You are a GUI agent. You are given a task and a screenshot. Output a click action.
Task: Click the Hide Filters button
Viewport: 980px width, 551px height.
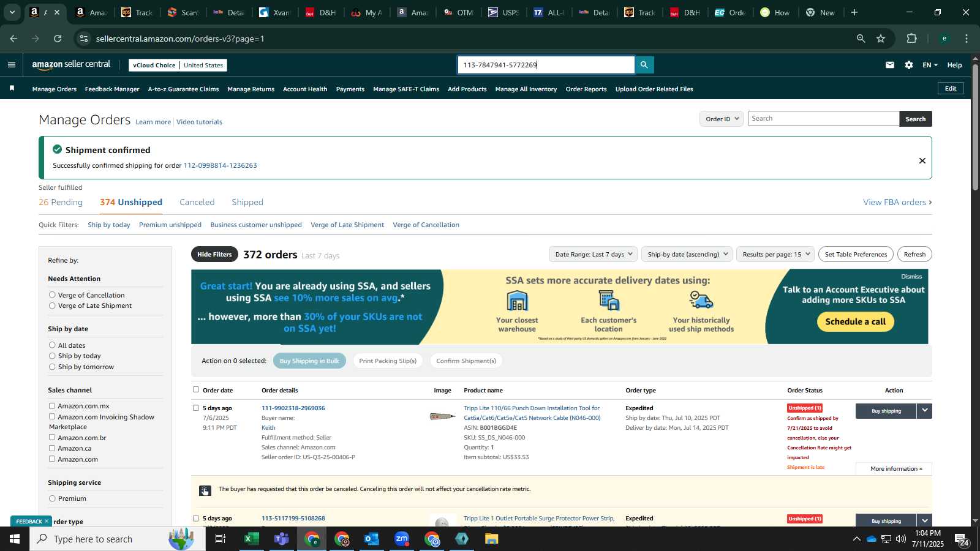214,254
